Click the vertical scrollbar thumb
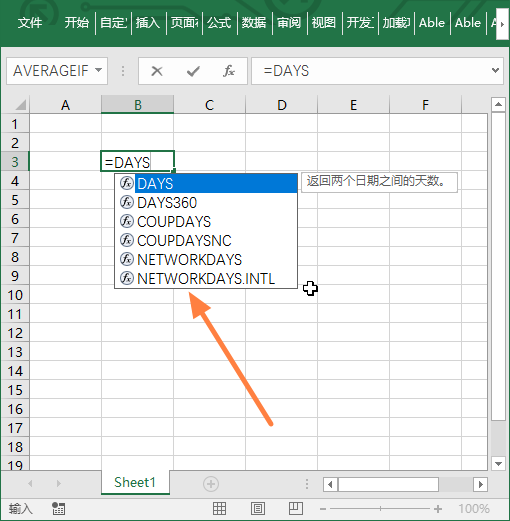 point(498,266)
